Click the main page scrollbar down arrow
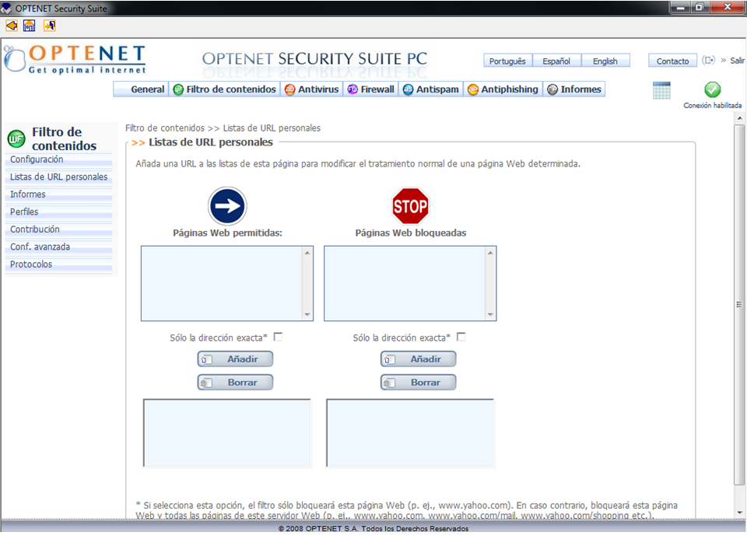Viewport: 747px width, 560px height. point(739,513)
